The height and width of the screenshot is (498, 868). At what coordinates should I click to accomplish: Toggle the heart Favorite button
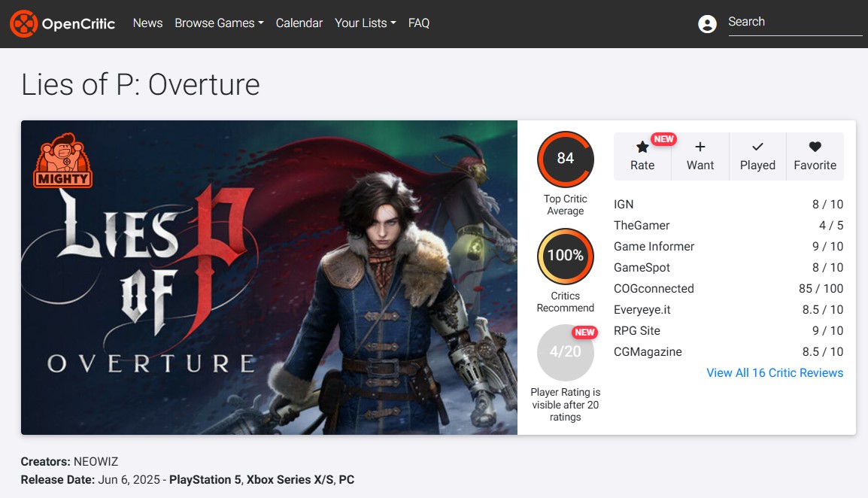815,147
